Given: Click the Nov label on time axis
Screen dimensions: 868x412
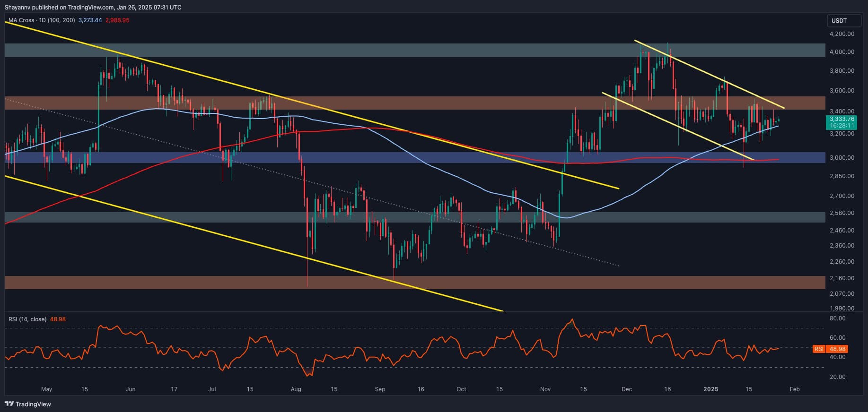Looking at the screenshot, I should 545,389.
